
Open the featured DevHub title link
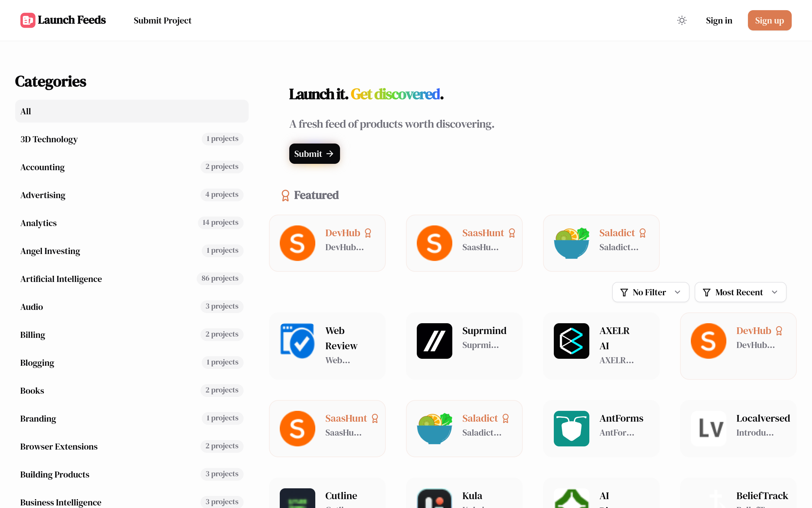343,233
